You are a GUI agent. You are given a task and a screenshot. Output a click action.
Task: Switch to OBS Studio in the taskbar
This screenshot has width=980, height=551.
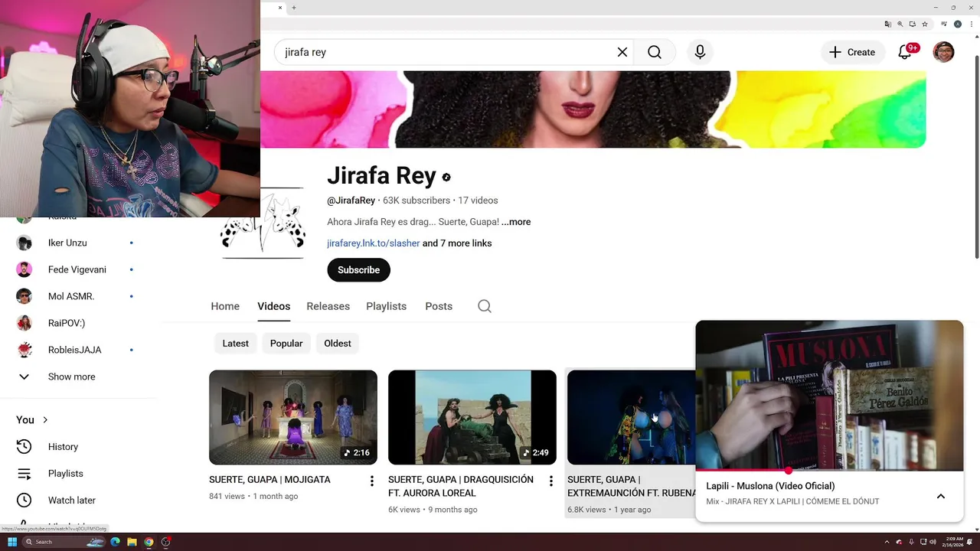[x=165, y=542]
